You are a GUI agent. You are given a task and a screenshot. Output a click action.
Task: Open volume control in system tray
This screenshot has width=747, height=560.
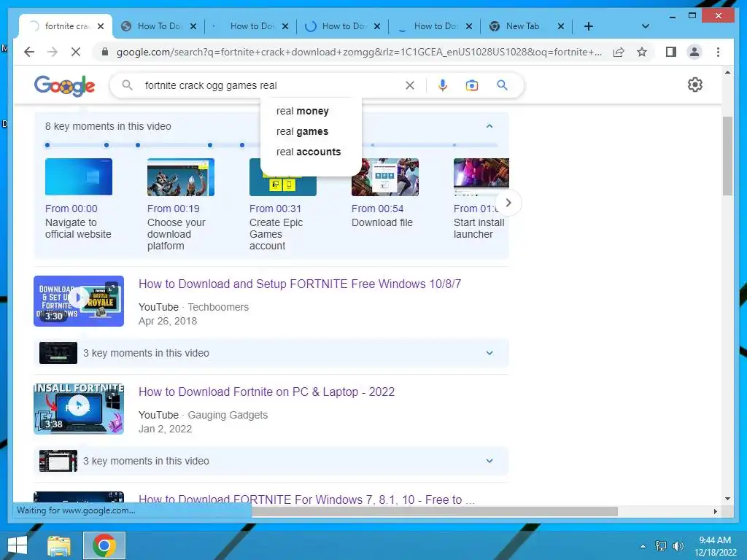[678, 546]
